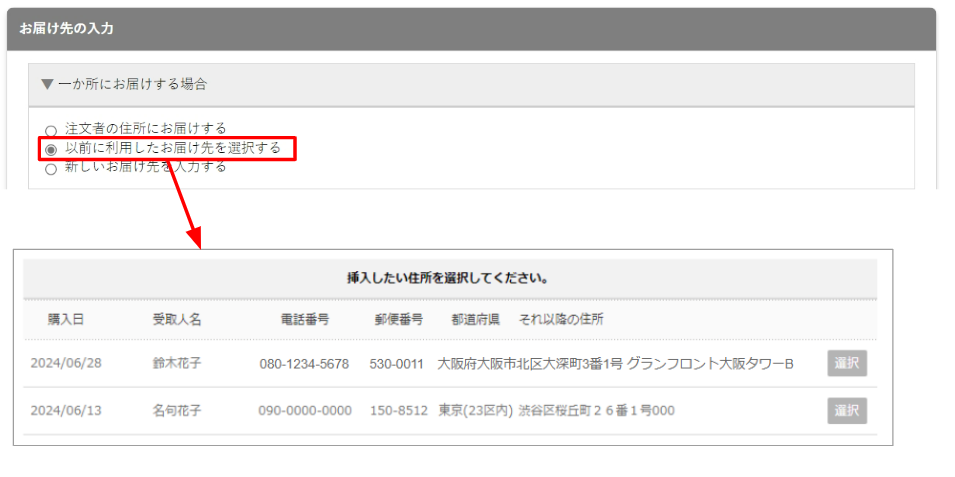
Task: Click recipient name 鈴木花子 in the table
Action: tap(177, 363)
